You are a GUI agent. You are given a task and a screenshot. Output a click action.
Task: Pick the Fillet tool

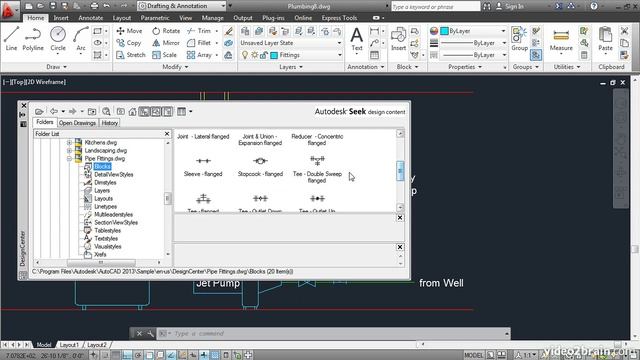coord(199,43)
